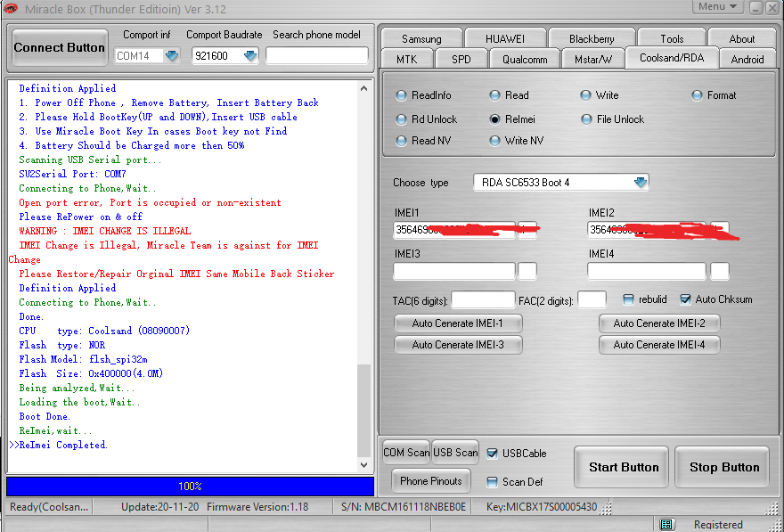784x532 pixels.
Task: Toggle the Auto Chksum checkbox
Action: click(x=685, y=299)
